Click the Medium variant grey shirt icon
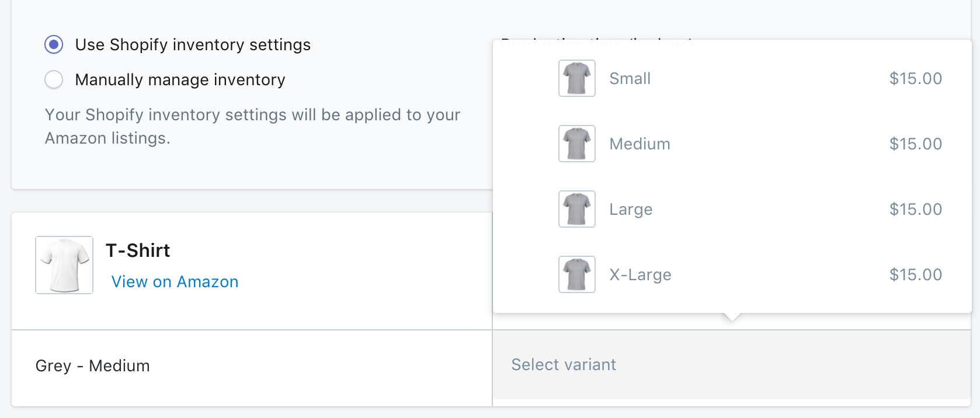The height and width of the screenshot is (418, 980). [576, 144]
